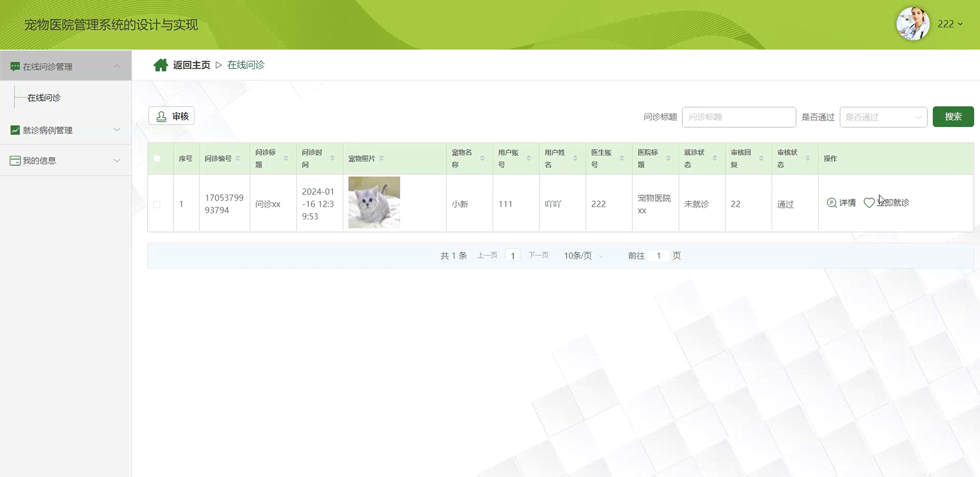Viewport: 980px width, 477px height.
Task: Sort by 用户账号 column arrows
Action: [x=528, y=158]
